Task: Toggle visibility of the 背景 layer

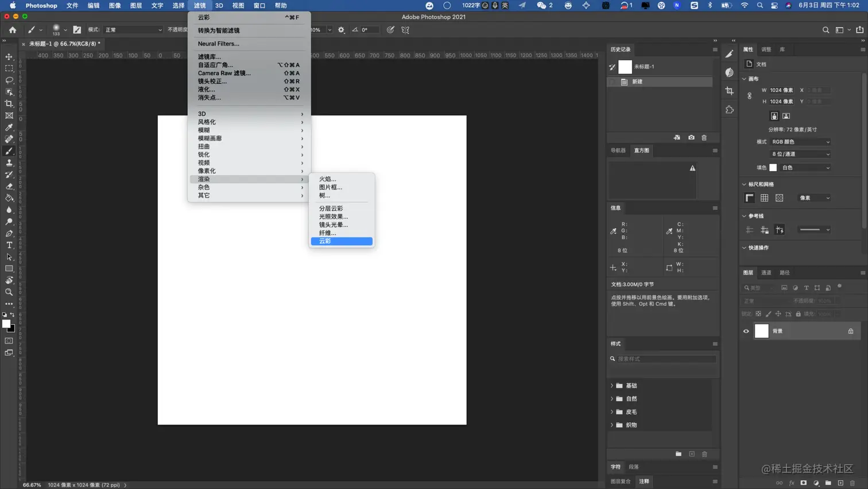Action: tap(746, 331)
